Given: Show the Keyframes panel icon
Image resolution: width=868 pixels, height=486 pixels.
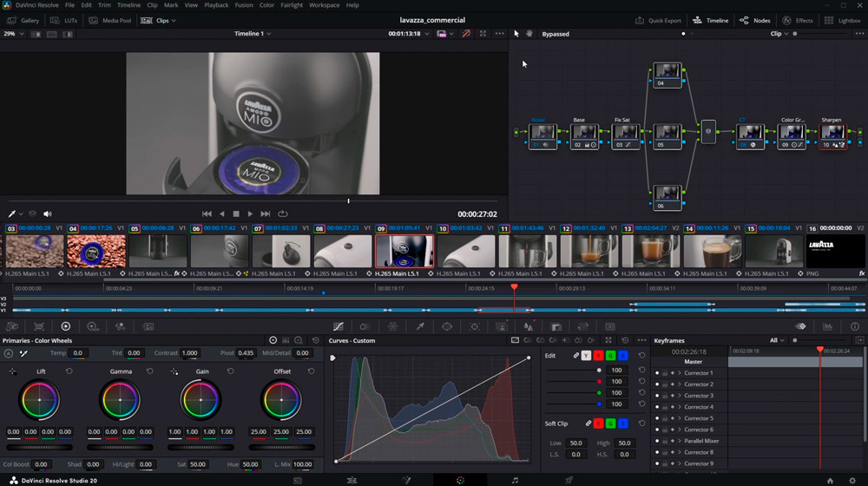Looking at the screenshot, I should (x=800, y=326).
